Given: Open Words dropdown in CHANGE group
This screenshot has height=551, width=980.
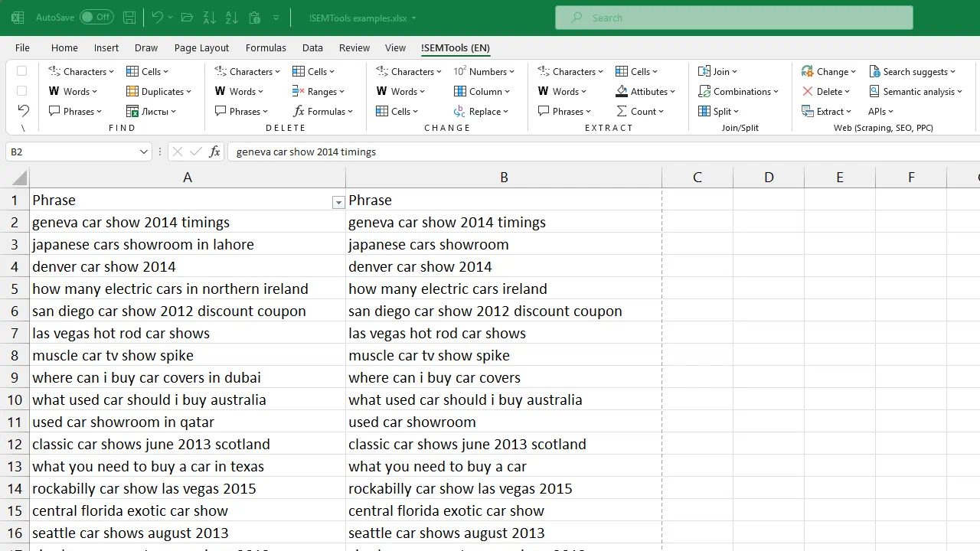Looking at the screenshot, I should [x=401, y=91].
